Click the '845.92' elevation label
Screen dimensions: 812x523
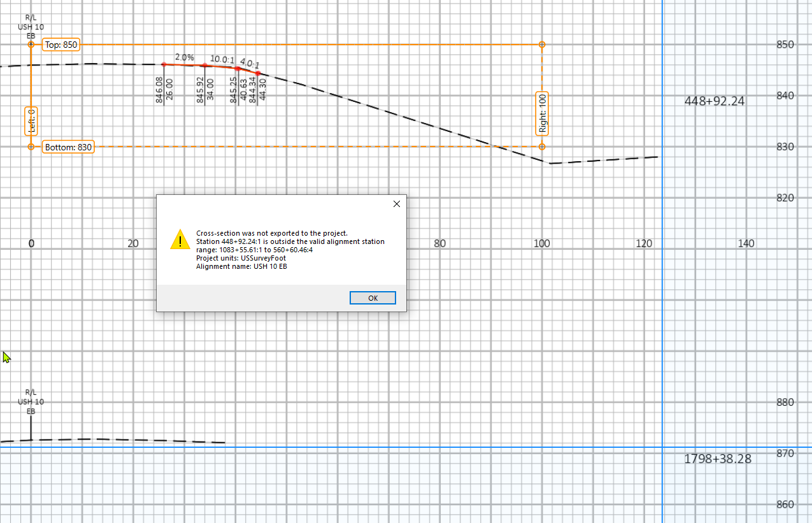[200, 90]
